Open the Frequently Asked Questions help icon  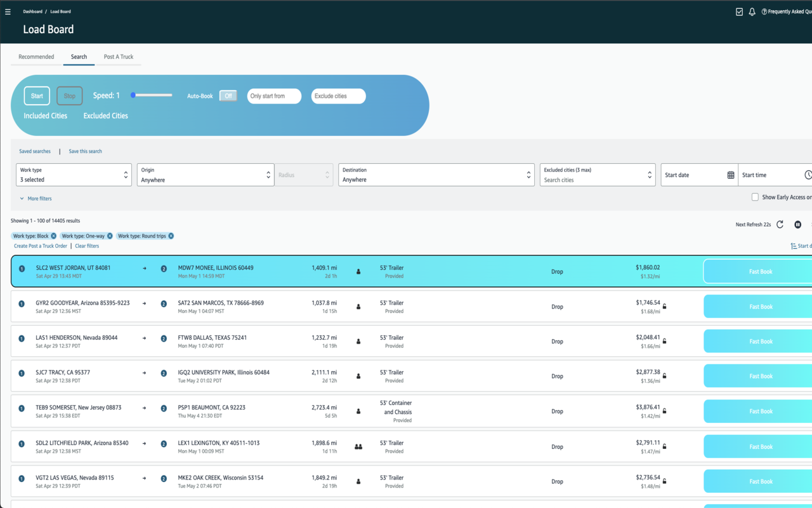pos(764,11)
